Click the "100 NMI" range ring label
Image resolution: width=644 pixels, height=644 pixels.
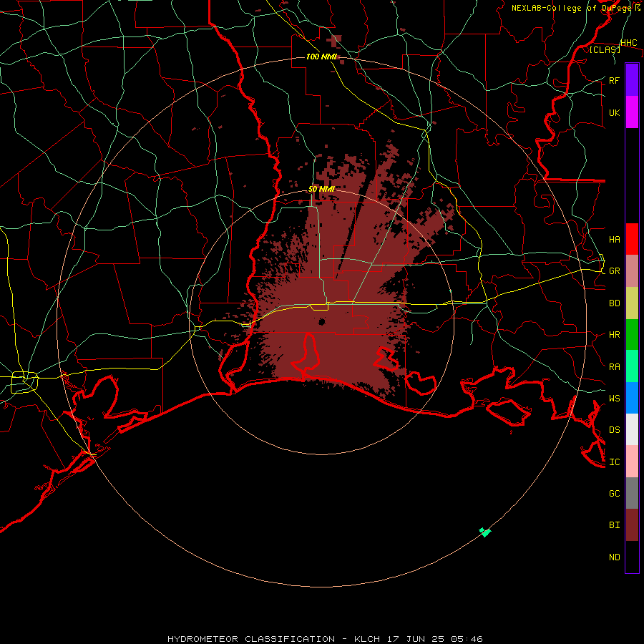pos(321,57)
